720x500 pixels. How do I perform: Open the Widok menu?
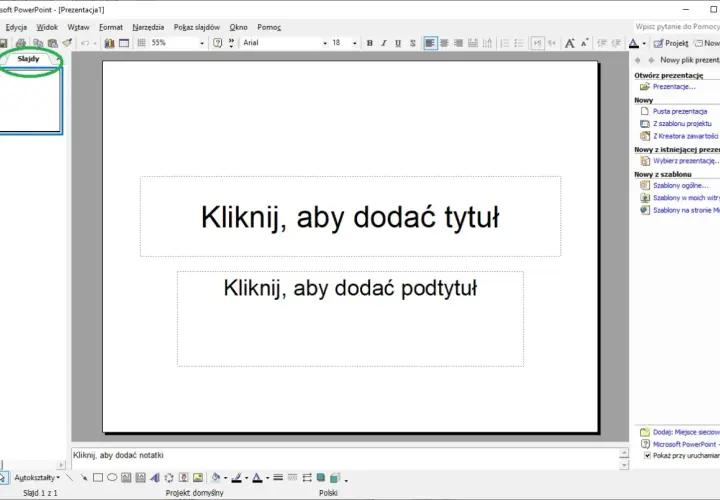tap(47, 28)
